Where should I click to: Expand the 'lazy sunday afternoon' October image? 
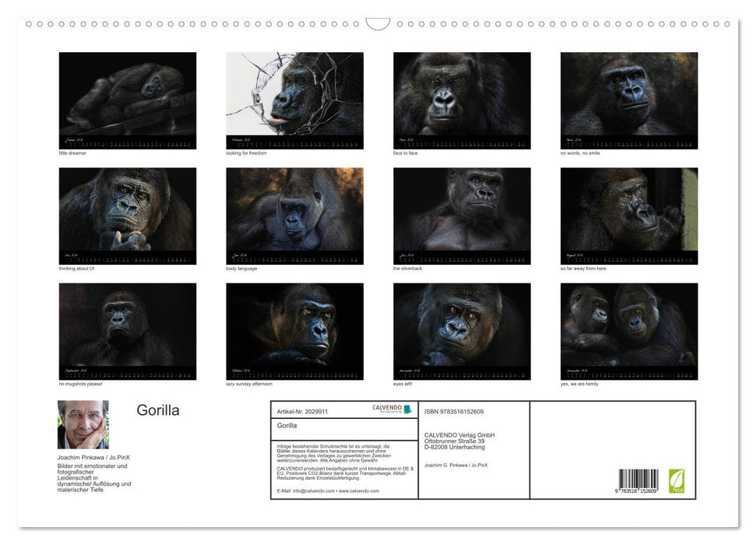(294, 330)
